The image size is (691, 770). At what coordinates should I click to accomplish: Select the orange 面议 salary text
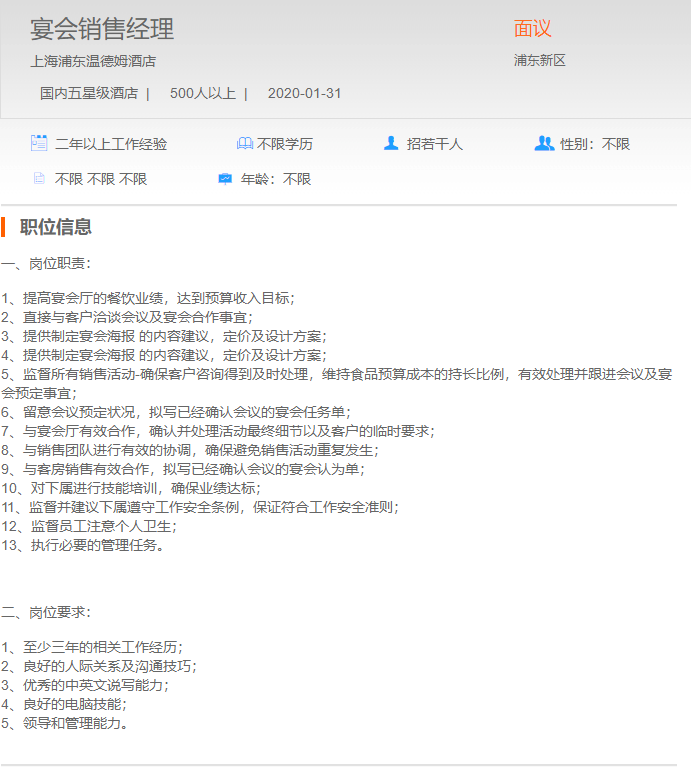click(x=533, y=29)
